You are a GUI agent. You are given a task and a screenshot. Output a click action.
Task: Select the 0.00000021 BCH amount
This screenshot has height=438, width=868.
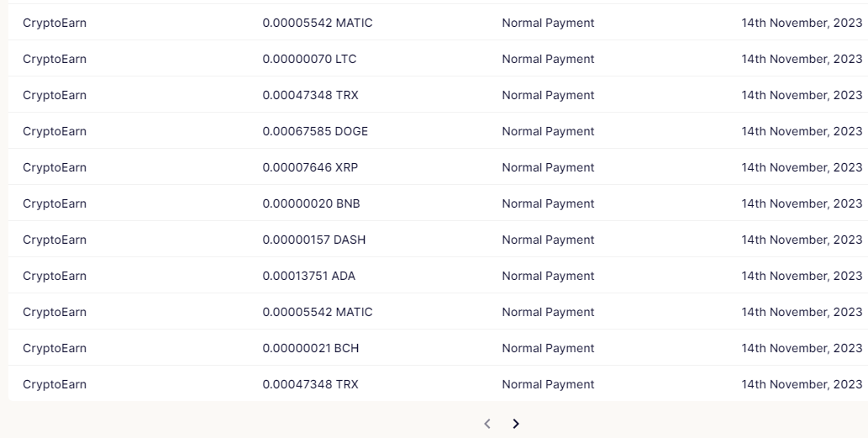point(311,348)
